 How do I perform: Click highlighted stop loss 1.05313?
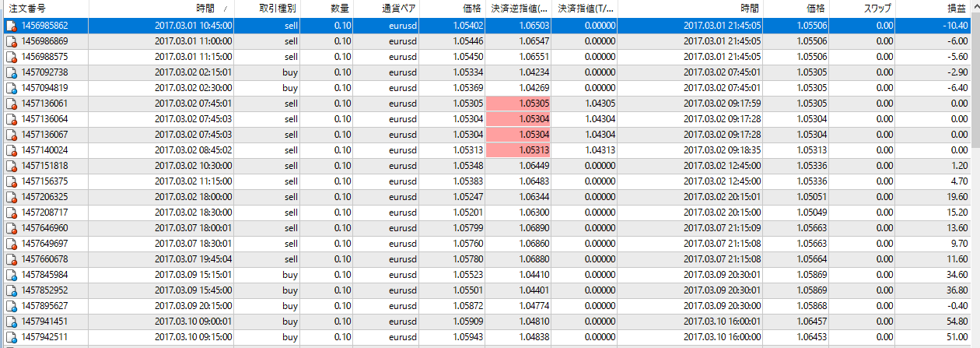(519, 150)
